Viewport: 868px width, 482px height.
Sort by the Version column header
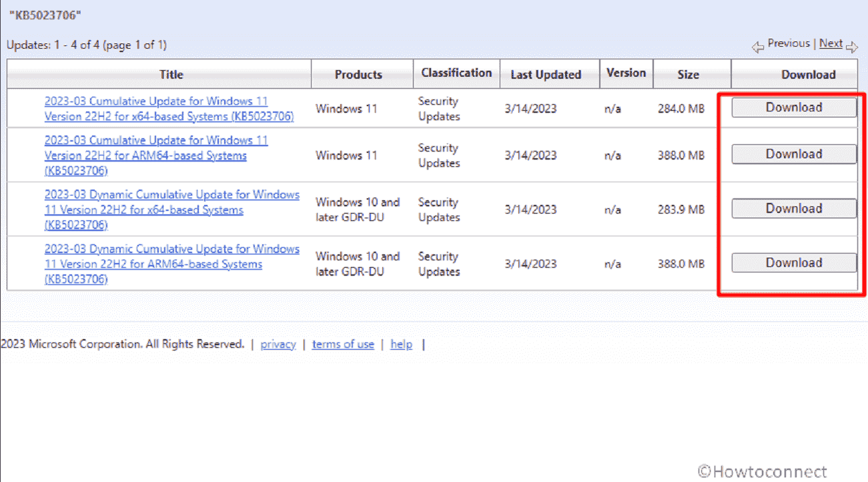pyautogui.click(x=626, y=73)
